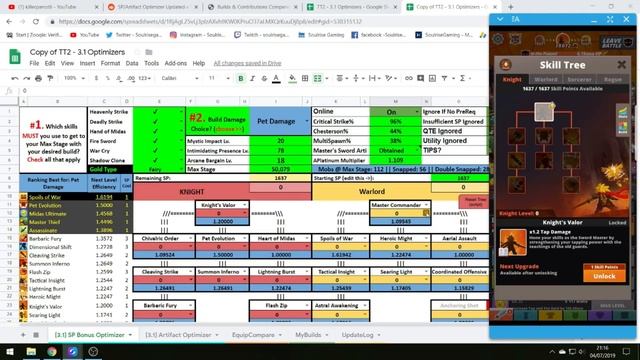Screen dimensions: 640x360
Task: Switch to the Sorcerer skill tree tab
Action: (579, 80)
